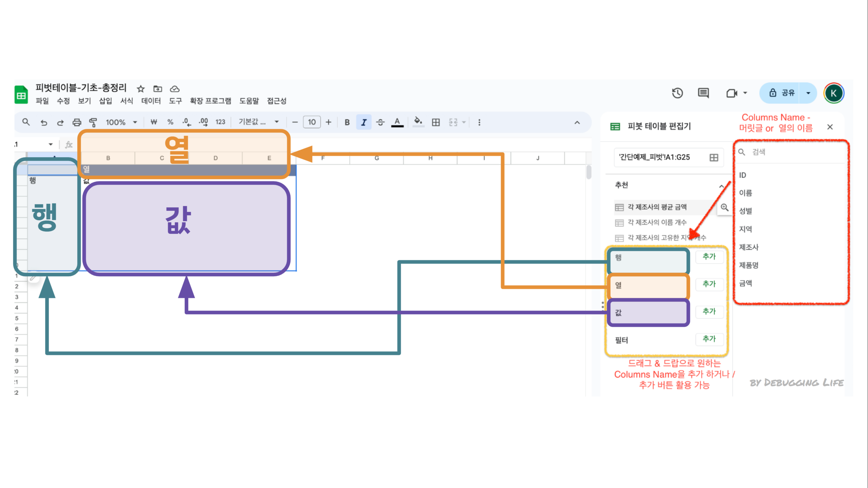Viewport: 868px width, 488px height.
Task: Toggle italic formatting
Action: (364, 122)
